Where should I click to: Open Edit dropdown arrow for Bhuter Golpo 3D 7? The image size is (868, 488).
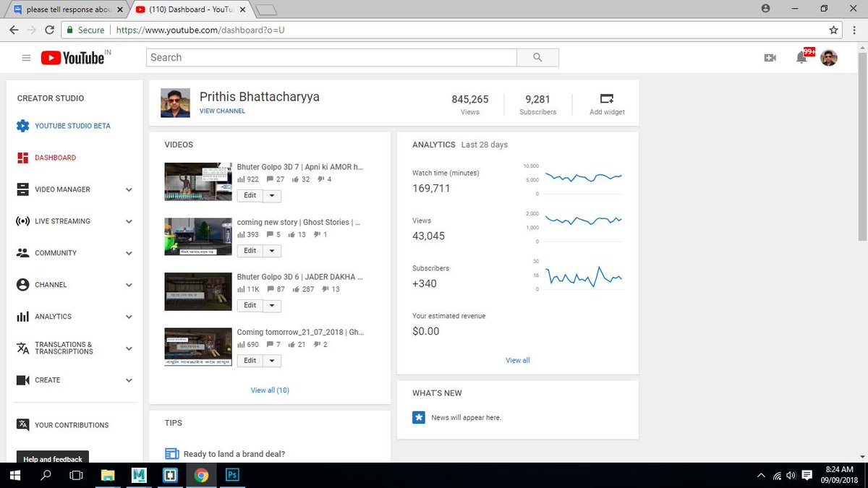tap(272, 196)
